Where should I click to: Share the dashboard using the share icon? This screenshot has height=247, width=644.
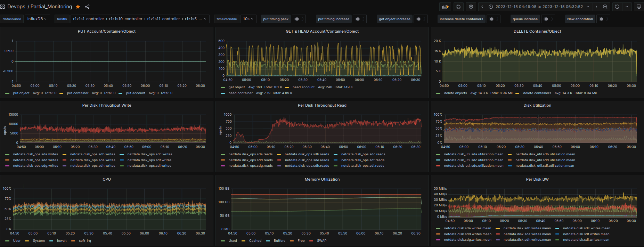(x=87, y=7)
